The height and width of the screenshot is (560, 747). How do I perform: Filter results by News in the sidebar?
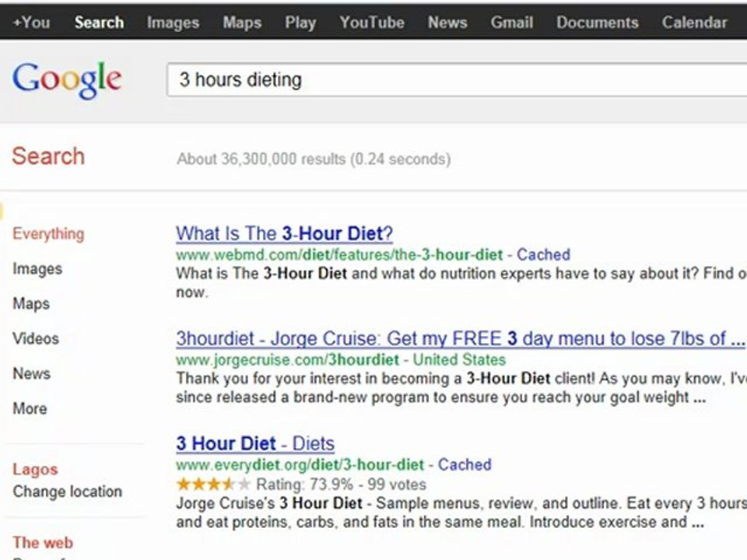point(31,373)
